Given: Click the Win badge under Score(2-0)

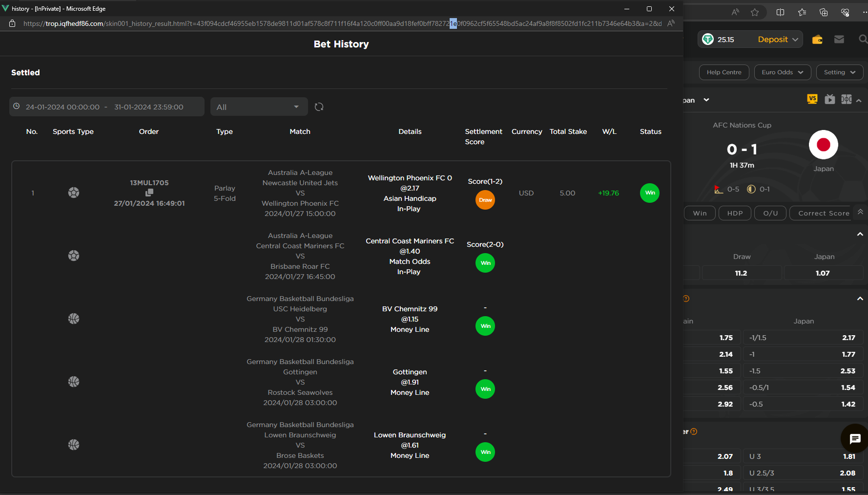Looking at the screenshot, I should click(x=485, y=263).
